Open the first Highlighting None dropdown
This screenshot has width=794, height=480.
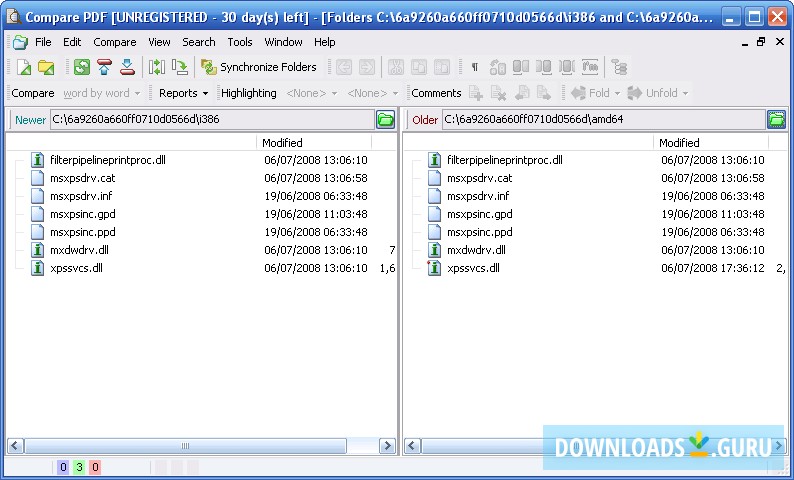(x=311, y=93)
